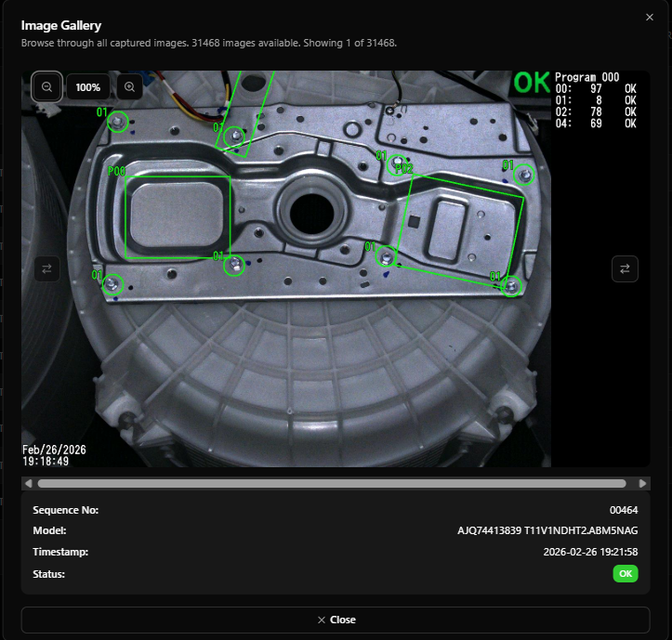Click the large green OK overlay in image
Viewport: 672px width, 640px height.
[x=532, y=83]
